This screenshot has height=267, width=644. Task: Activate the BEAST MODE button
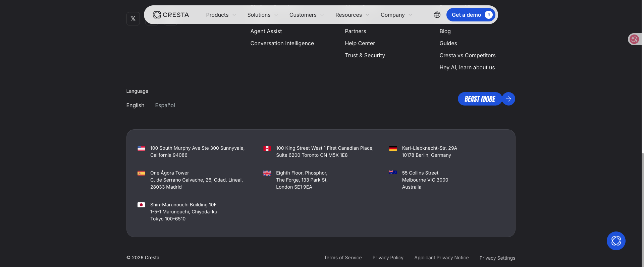click(480, 99)
